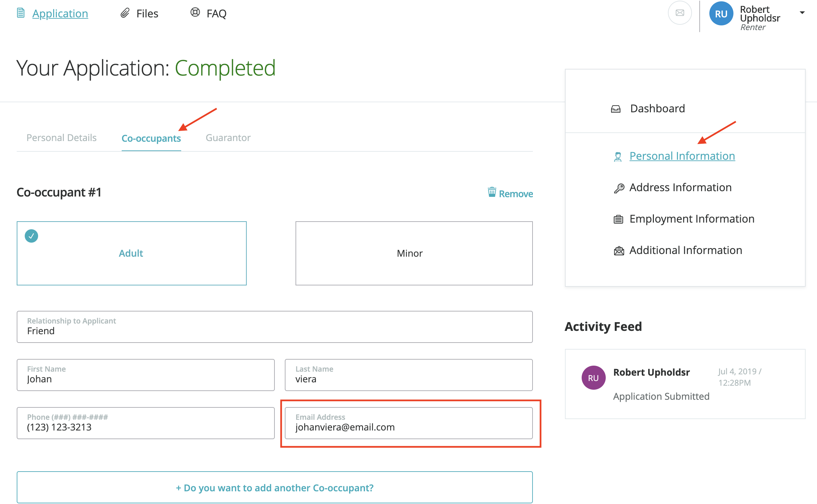The width and height of the screenshot is (817, 504).
Task: Click the Email Address input field
Action: tap(409, 423)
